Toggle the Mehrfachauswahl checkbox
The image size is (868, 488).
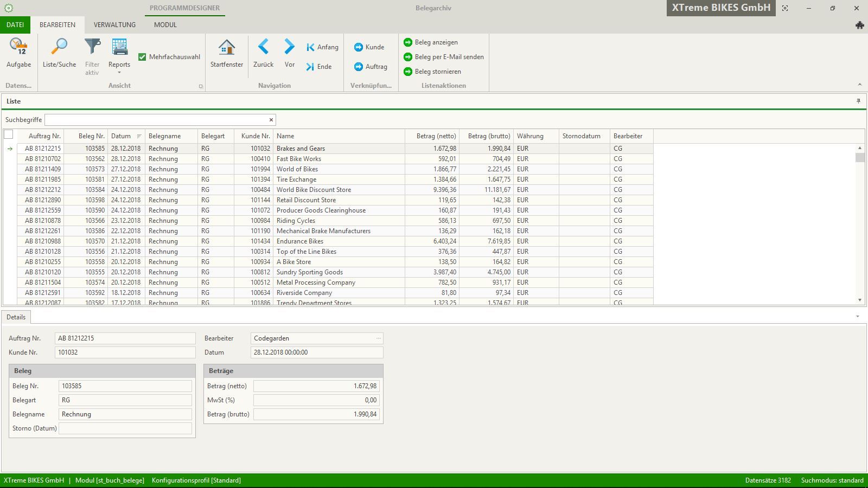pyautogui.click(x=142, y=57)
